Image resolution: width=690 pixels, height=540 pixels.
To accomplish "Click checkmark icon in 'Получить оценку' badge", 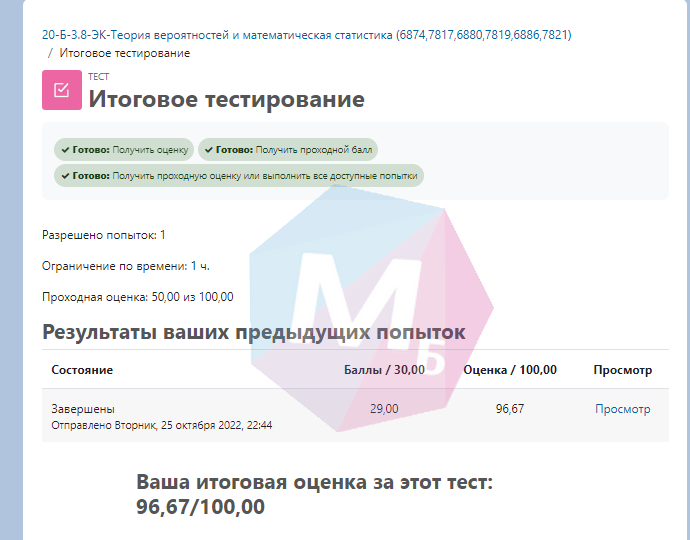I will click(66, 150).
